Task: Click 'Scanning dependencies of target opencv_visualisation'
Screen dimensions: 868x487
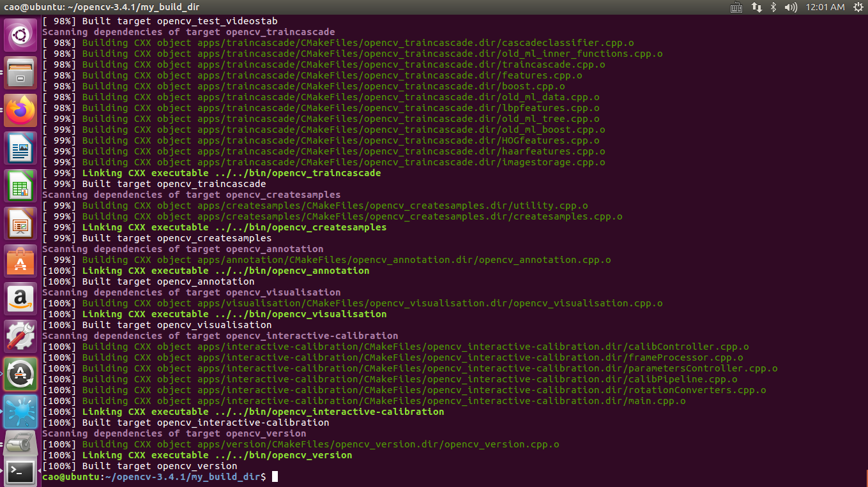Action: pyautogui.click(x=191, y=292)
